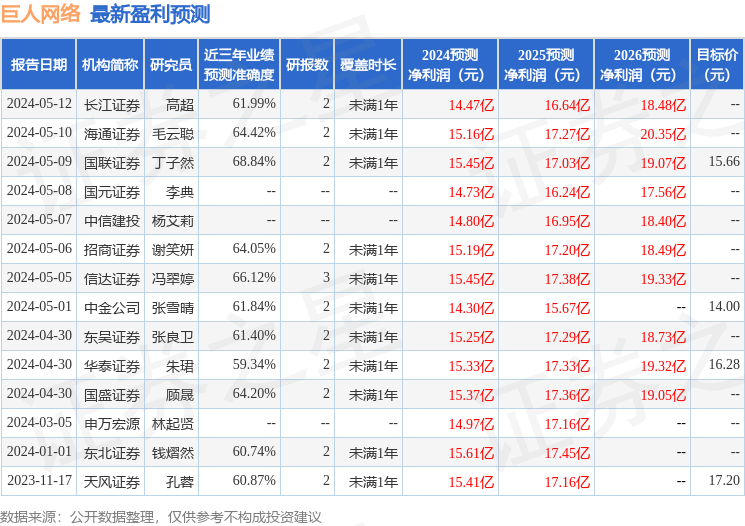Screen dimensions: 745x526
Task: Select institution 海通证券
Action: [x=112, y=134]
